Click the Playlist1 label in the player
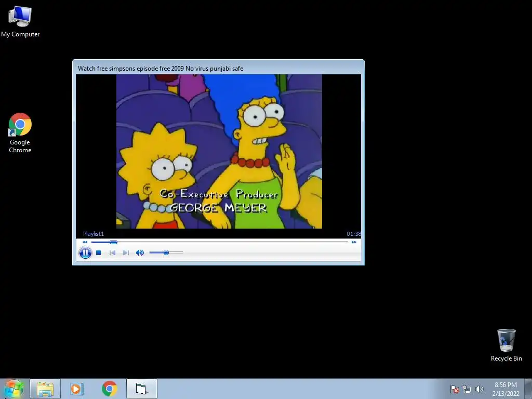The height and width of the screenshot is (399, 532). [94, 234]
